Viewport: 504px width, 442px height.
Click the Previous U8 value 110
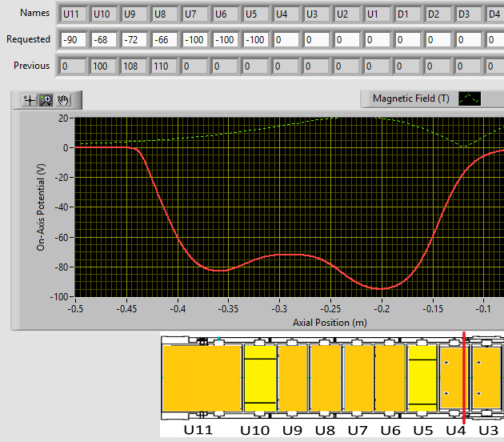[163, 66]
